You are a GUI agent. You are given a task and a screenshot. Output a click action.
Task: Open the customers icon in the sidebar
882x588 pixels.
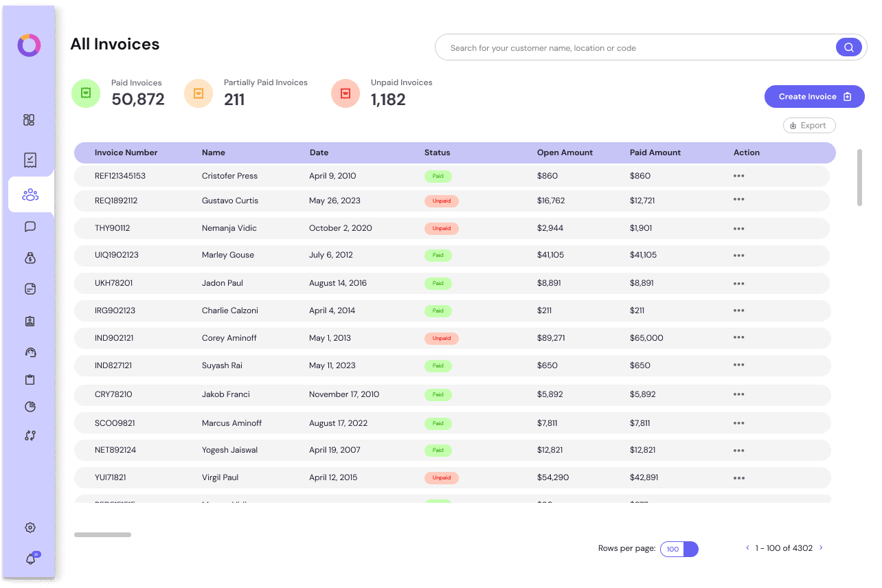30,194
